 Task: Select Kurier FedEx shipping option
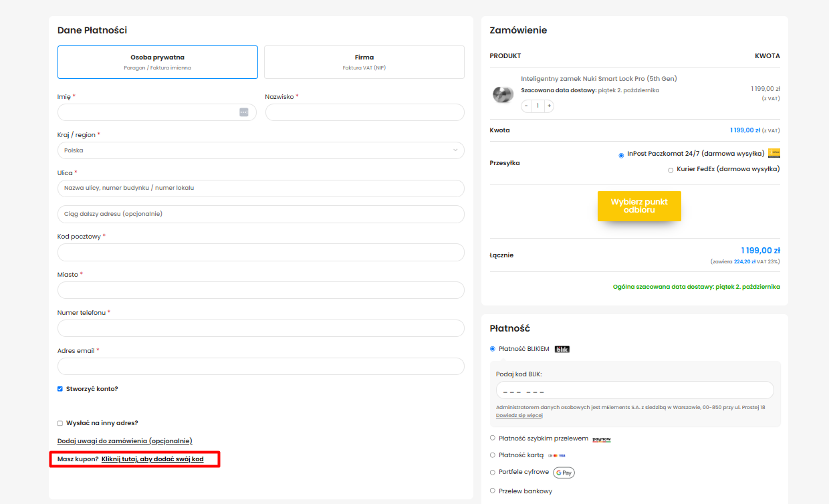click(x=671, y=170)
